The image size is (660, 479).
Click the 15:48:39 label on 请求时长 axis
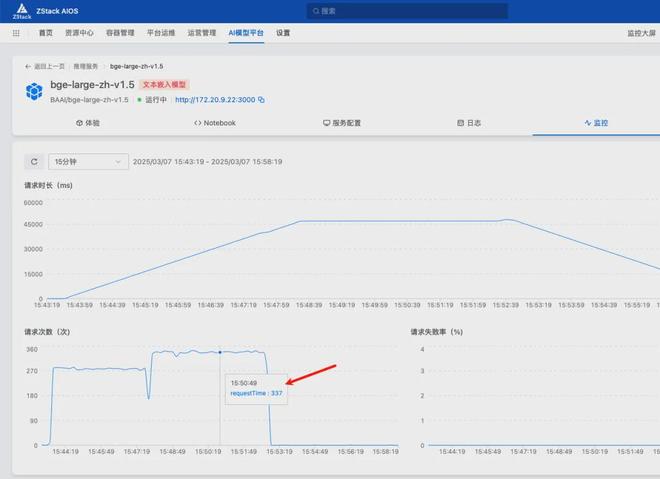(309, 305)
